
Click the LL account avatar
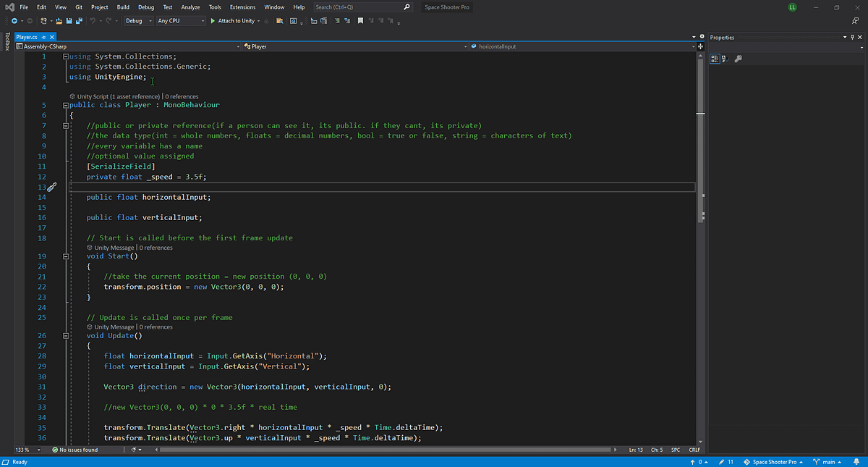[793, 7]
